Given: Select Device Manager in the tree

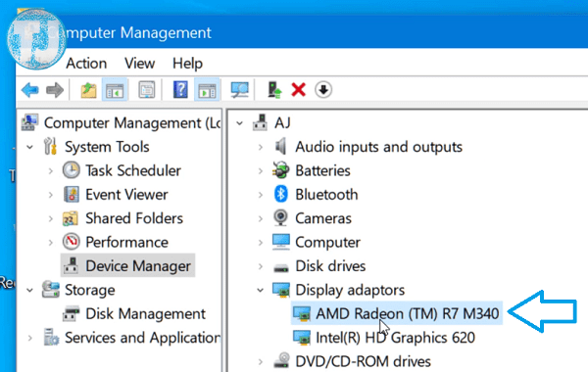Looking at the screenshot, I should pos(138,266).
